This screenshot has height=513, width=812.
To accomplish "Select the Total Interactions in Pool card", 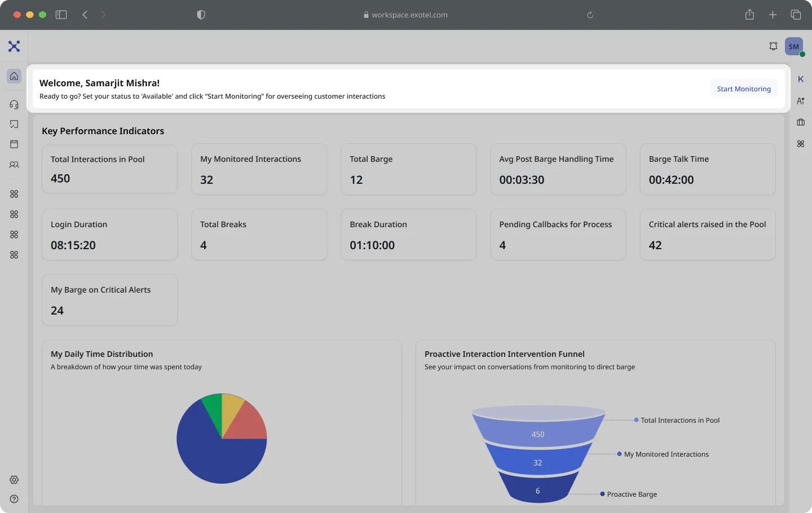I will pos(109,169).
